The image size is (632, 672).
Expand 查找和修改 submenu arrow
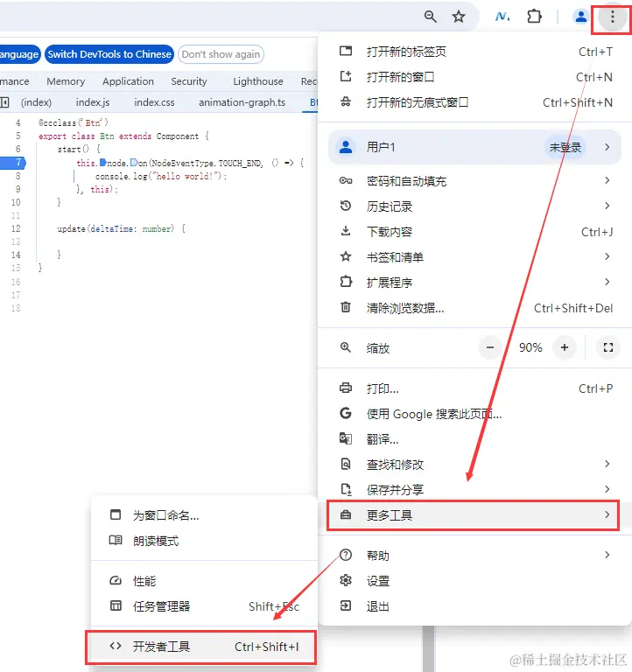click(x=607, y=464)
